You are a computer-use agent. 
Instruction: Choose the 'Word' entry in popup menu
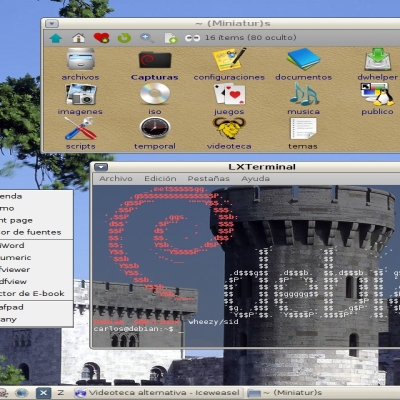point(36,245)
